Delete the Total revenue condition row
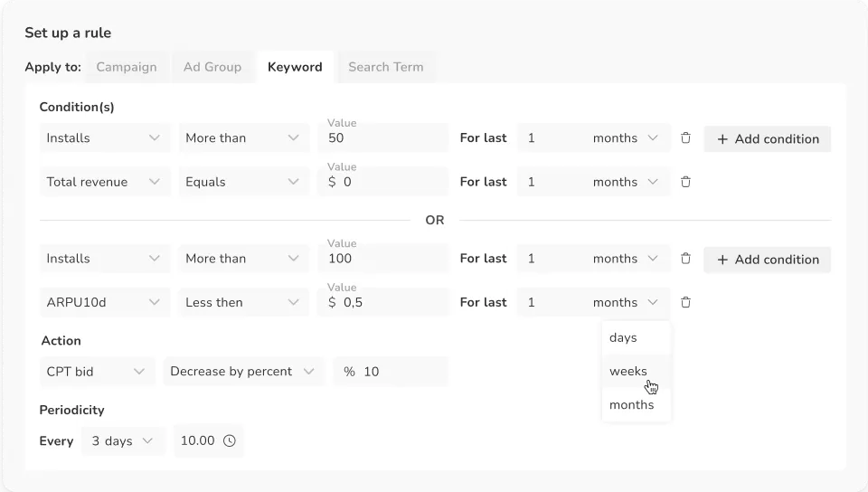The image size is (868, 492). [685, 182]
